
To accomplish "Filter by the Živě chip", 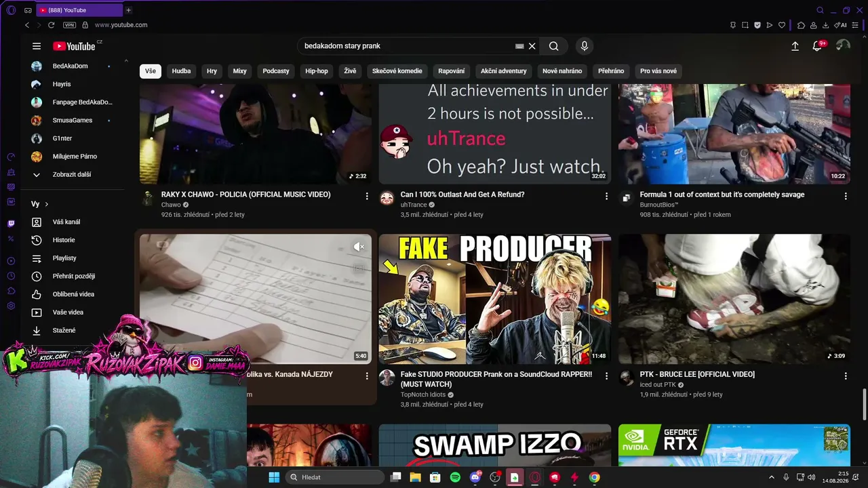I will click(x=350, y=71).
